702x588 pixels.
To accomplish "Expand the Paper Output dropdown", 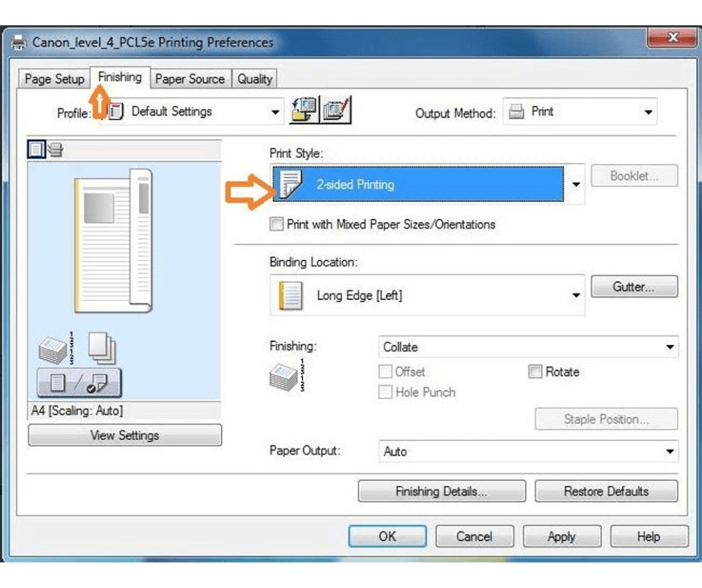I will (670, 451).
